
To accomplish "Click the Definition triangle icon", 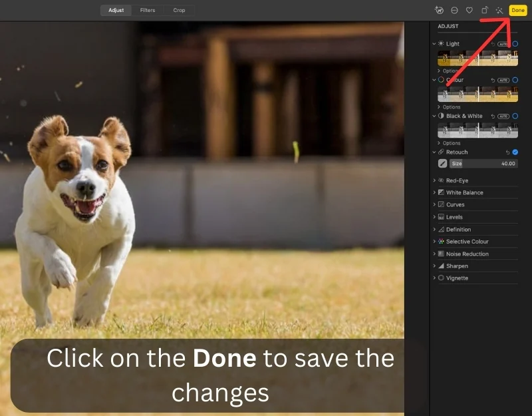I will (x=441, y=229).
